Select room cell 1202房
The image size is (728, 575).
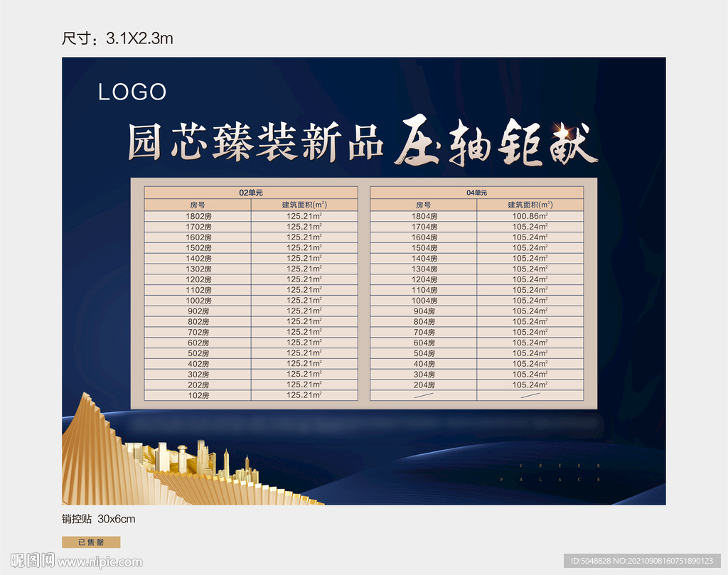(198, 279)
